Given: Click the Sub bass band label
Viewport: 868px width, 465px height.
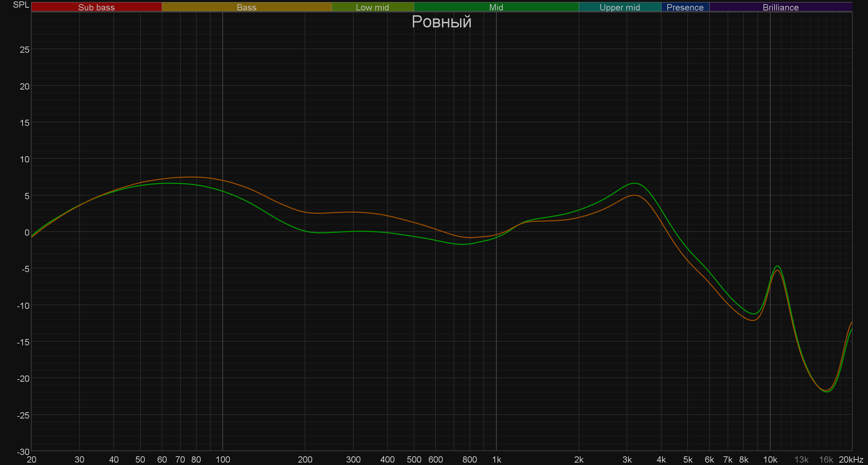Looking at the screenshot, I should [x=96, y=7].
